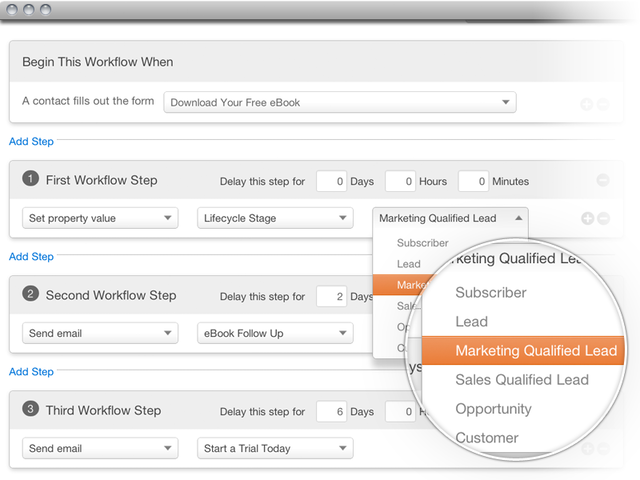Click the number 1 badge of First Workflow Step

point(30,179)
